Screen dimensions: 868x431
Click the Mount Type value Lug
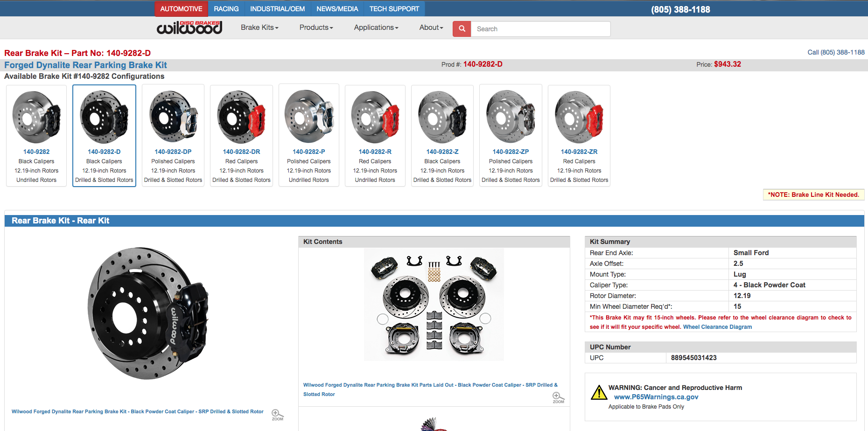740,274
